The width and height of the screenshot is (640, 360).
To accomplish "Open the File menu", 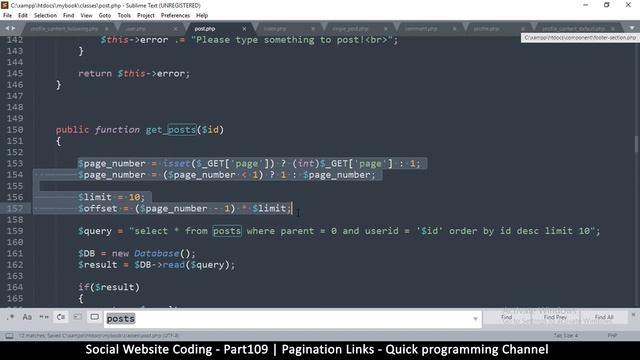I will (x=7, y=16).
